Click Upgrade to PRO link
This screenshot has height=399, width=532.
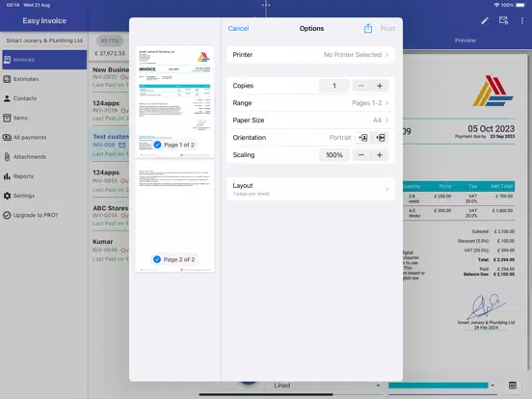[x=36, y=215]
